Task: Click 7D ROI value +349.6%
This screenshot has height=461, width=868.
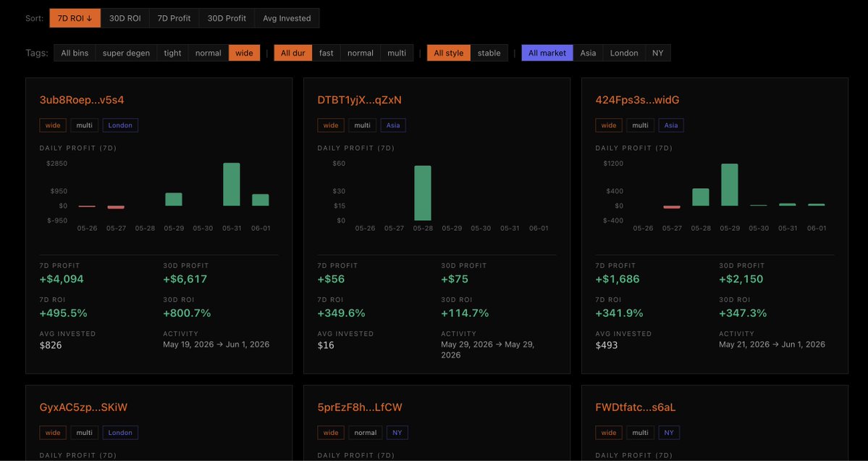Action: 341,313
